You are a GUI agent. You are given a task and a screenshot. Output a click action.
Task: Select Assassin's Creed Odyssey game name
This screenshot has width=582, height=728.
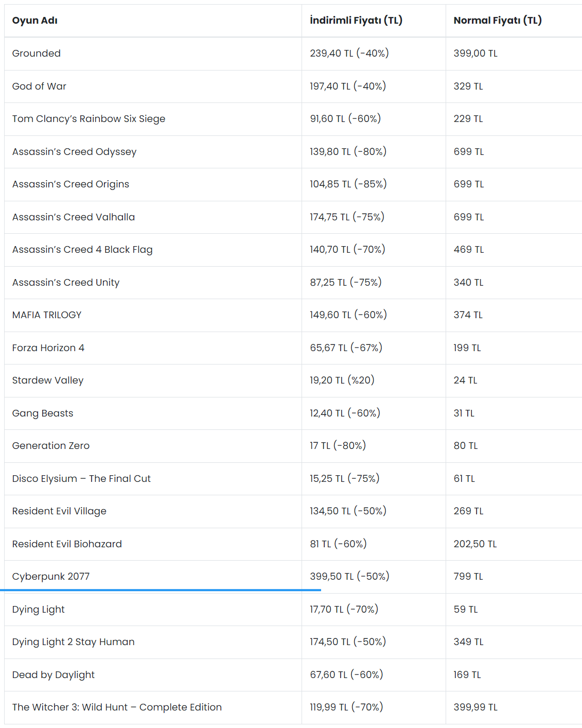pyautogui.click(x=75, y=152)
